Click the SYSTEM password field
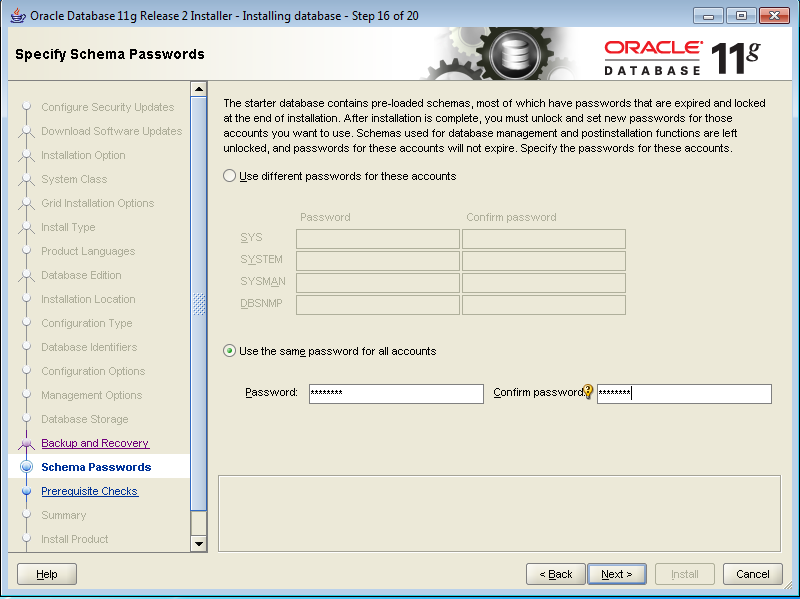The width and height of the screenshot is (800, 599). click(378, 261)
